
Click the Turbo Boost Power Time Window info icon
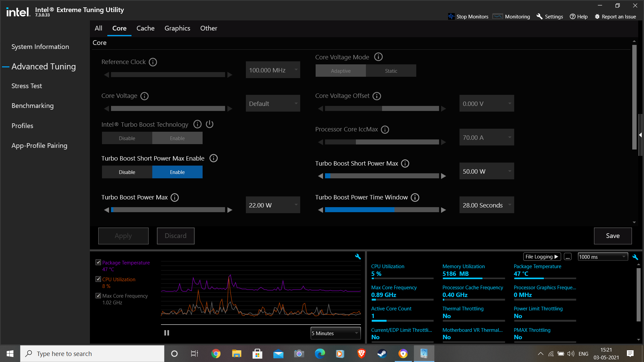point(415,197)
